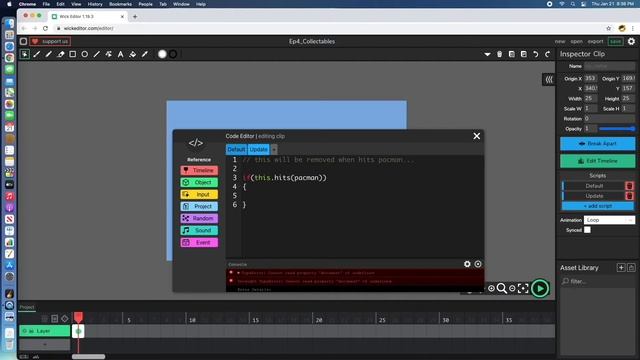
Task: Open editor settings gear icon
Action: click(x=631, y=41)
